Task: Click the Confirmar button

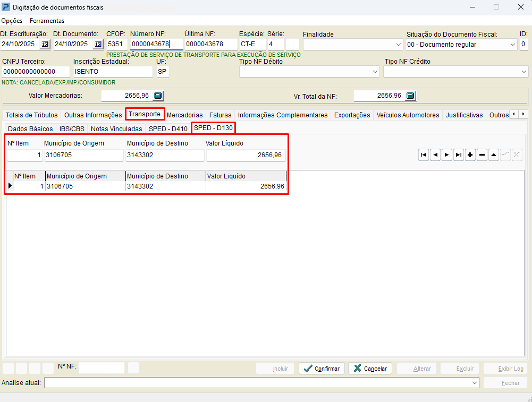Action: [x=322, y=369]
